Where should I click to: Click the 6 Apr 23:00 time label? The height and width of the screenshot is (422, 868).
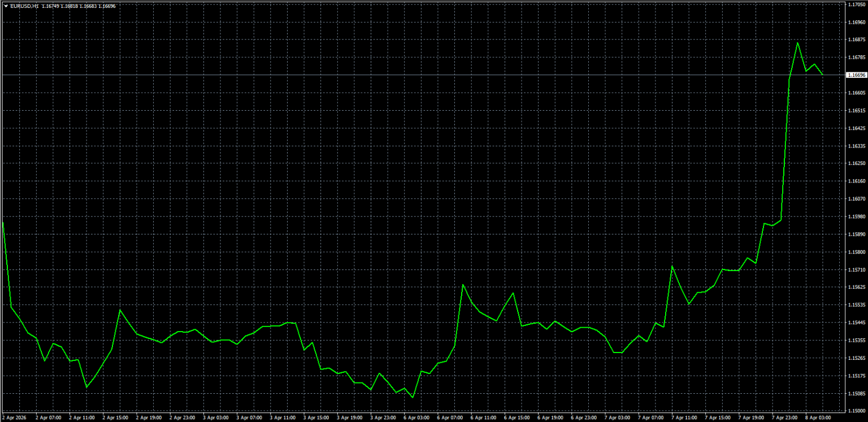(x=584, y=418)
